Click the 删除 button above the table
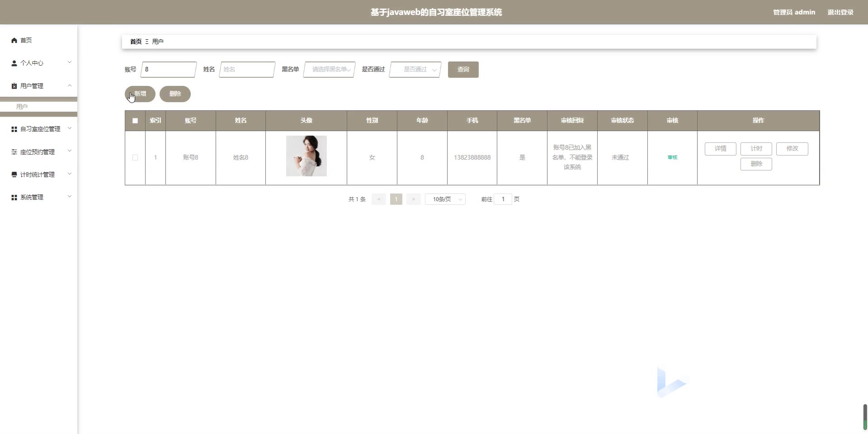This screenshot has height=434, width=868. [175, 94]
